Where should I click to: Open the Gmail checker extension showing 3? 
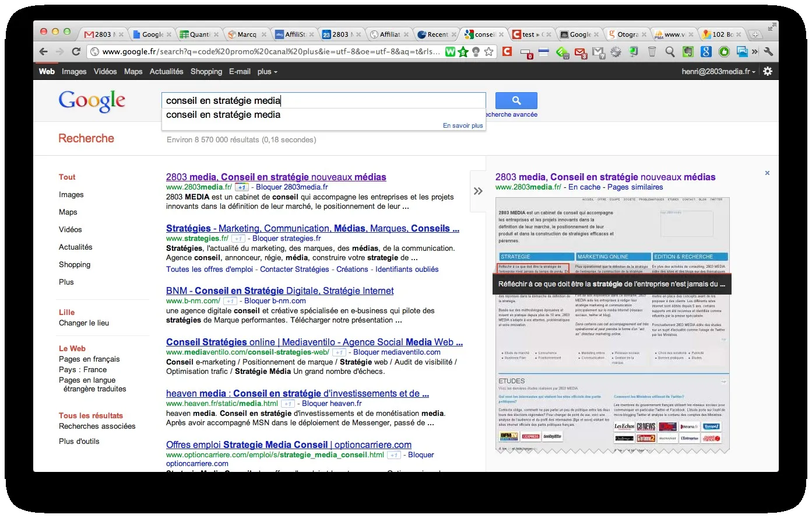[581, 52]
